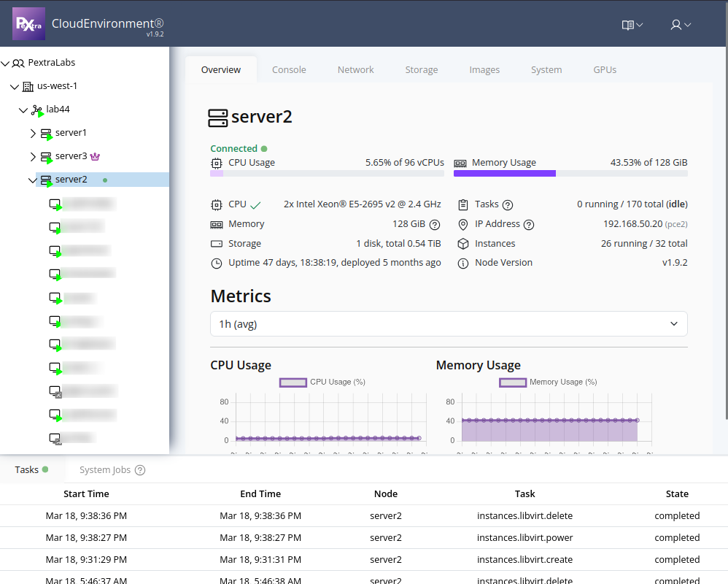
Task: Click the Memory Usage RAM icon
Action: click(x=460, y=164)
